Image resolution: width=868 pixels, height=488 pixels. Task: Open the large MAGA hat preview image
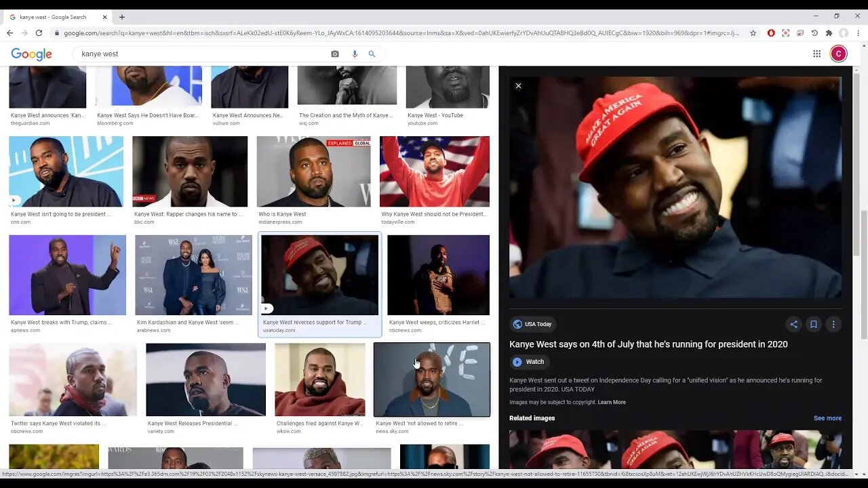click(x=675, y=187)
